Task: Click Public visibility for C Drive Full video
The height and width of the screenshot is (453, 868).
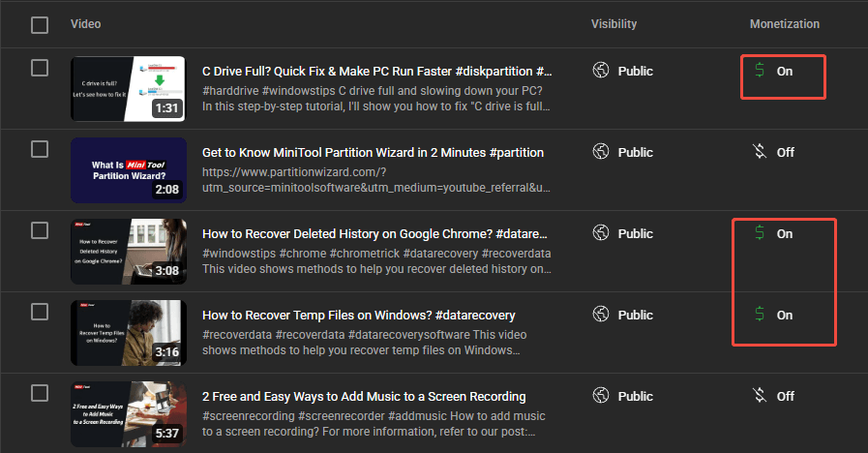Action: coord(636,72)
